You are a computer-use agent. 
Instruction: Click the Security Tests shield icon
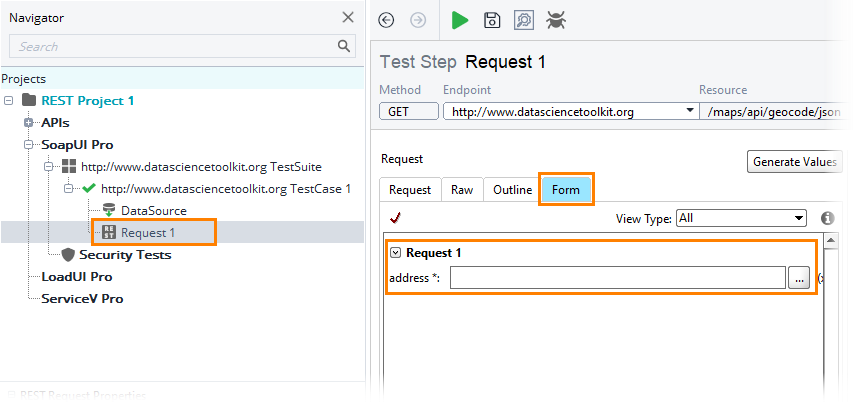[68, 254]
